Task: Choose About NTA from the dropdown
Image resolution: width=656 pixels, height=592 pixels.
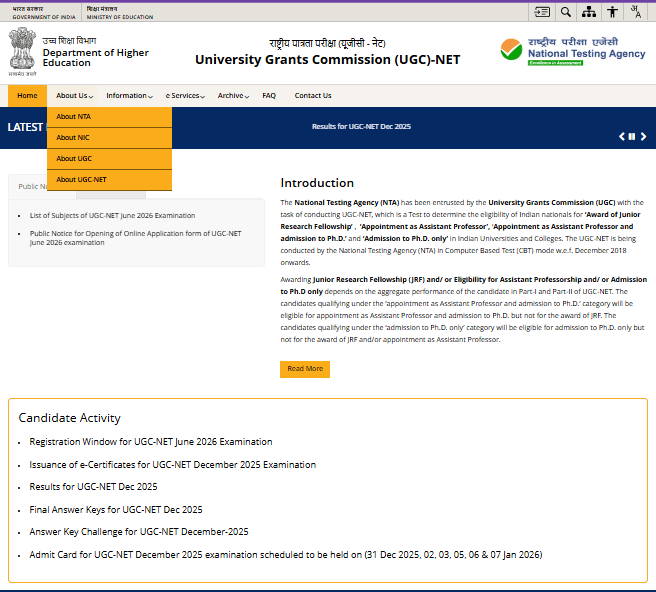Action: tap(109, 117)
